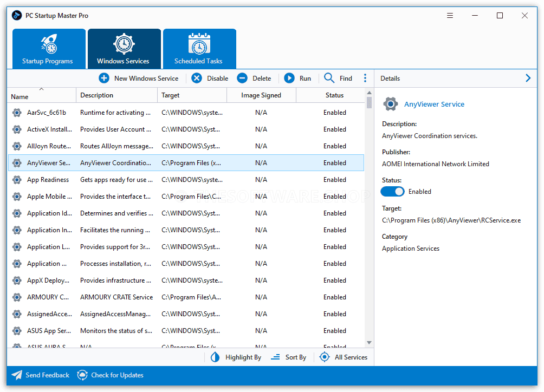Open the hamburger menu in title bar
Image resolution: width=544 pixels, height=392 pixels.
point(450,16)
